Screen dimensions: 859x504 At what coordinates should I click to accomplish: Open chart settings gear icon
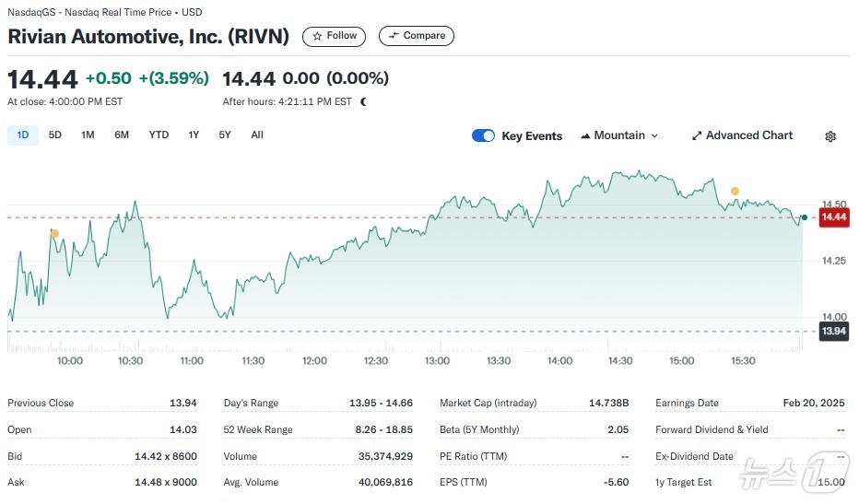coord(830,136)
